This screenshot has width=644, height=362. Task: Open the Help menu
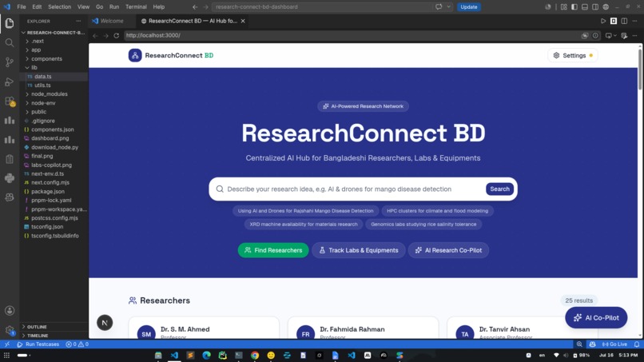coord(158,7)
